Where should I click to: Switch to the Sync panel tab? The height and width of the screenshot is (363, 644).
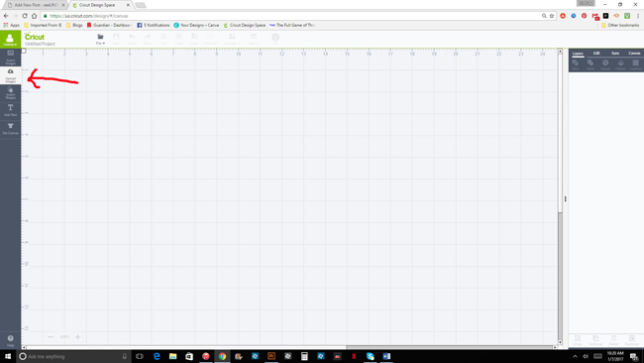[615, 53]
